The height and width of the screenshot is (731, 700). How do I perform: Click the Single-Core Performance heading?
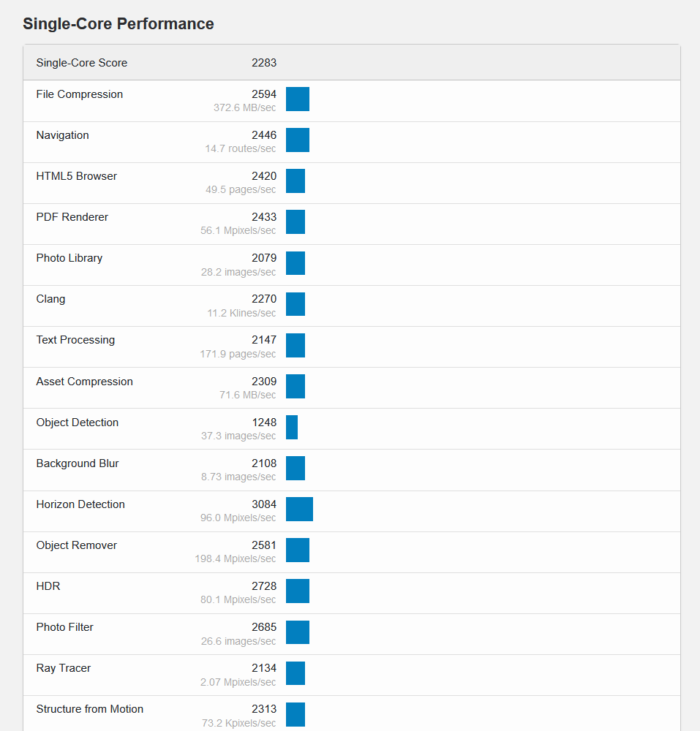click(118, 23)
